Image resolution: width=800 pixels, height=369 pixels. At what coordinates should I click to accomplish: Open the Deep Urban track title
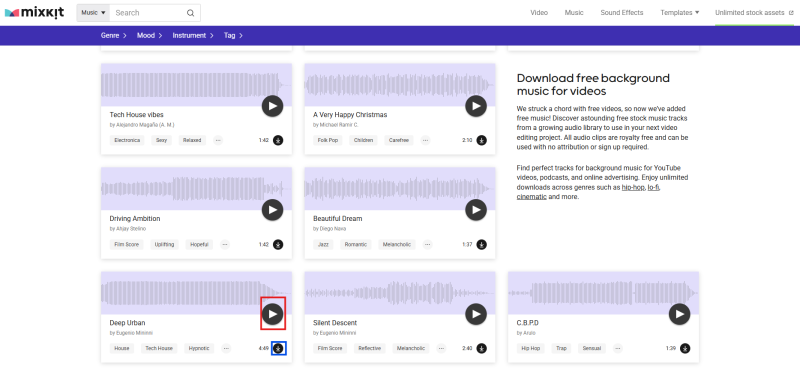128,323
